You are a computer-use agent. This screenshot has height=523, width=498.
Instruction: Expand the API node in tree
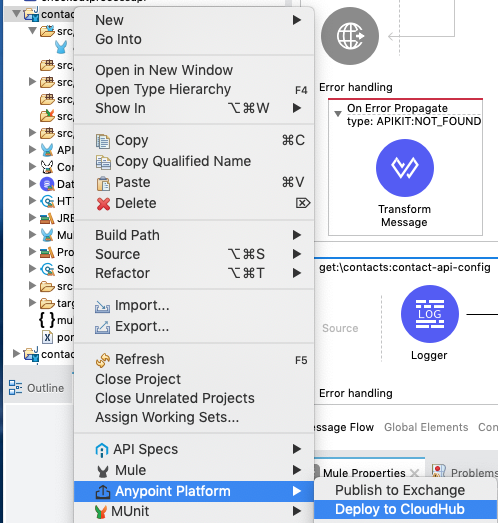tap(32, 149)
